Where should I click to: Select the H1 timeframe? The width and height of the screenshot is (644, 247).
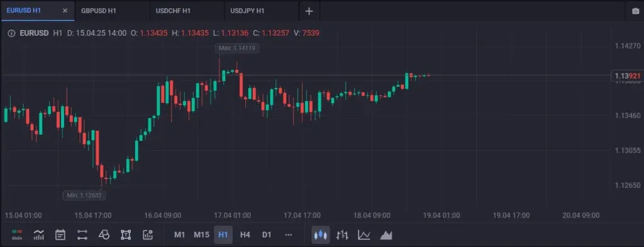223,234
